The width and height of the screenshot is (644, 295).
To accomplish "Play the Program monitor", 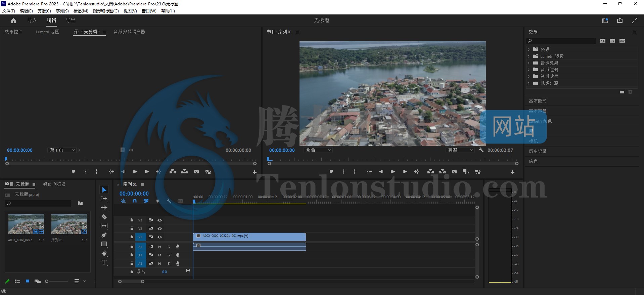I will (393, 172).
